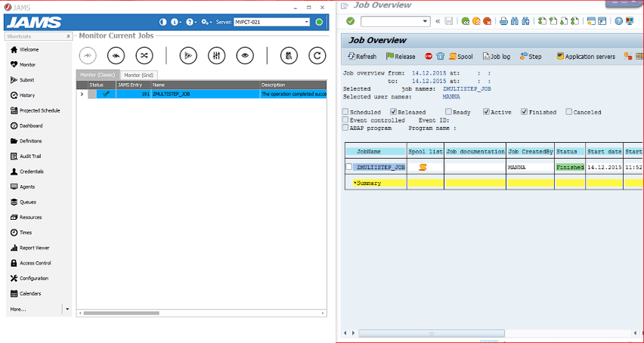The image size is (644, 343).
Task: Click the JAMS horizontal scrollbar thumb
Action: [x=121, y=313]
